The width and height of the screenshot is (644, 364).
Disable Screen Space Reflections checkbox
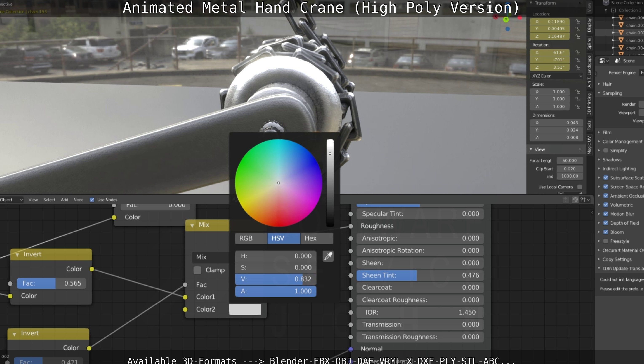[x=605, y=187]
